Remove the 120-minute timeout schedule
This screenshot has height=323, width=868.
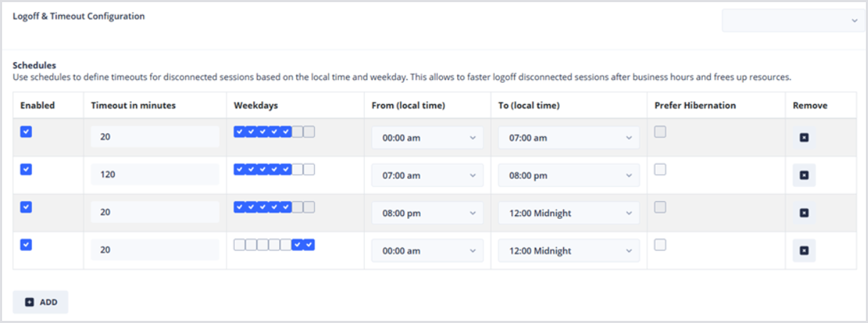(x=804, y=175)
